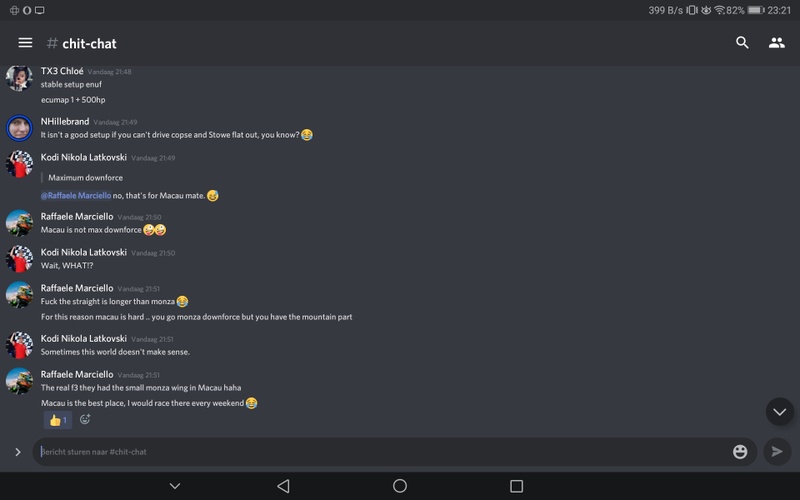Tap the chit-chat channel title
The width and height of the screenshot is (800, 500).
pyautogui.click(x=89, y=43)
